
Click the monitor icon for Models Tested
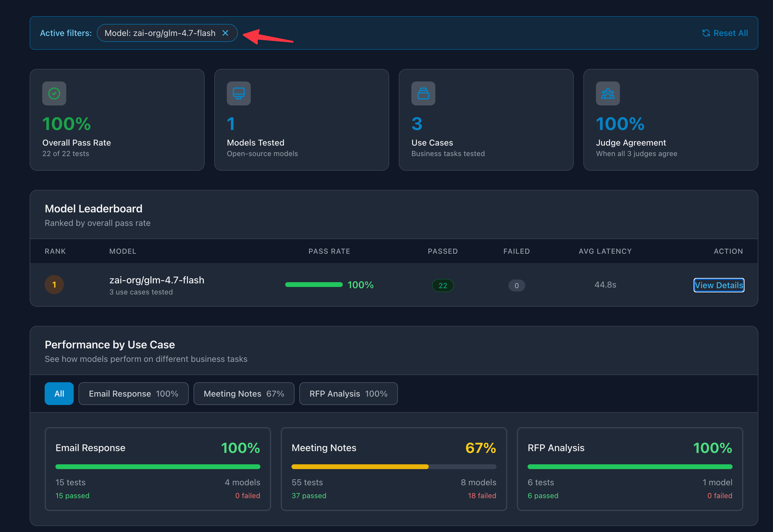click(x=239, y=93)
